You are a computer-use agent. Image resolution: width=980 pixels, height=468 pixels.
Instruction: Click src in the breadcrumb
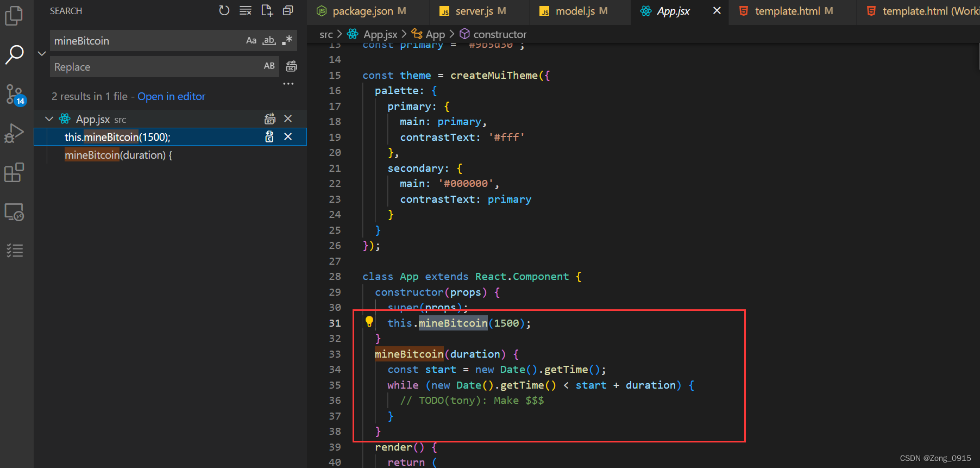326,34
